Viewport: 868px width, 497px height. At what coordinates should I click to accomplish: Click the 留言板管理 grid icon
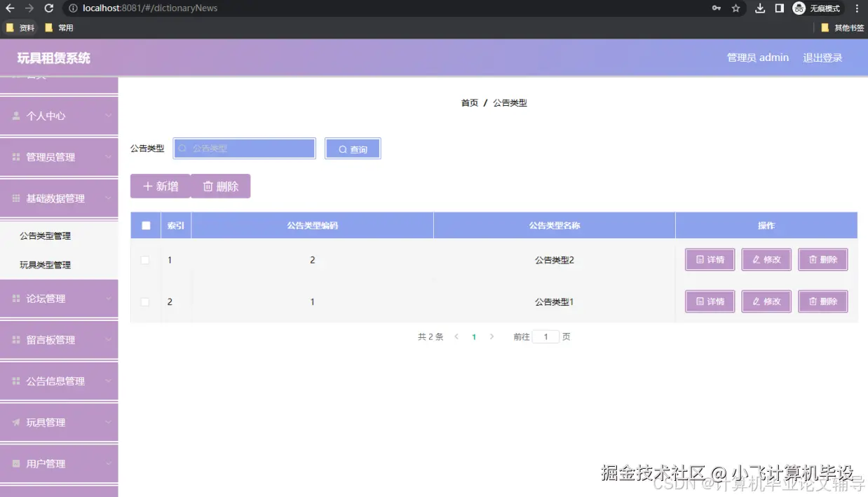pos(16,340)
